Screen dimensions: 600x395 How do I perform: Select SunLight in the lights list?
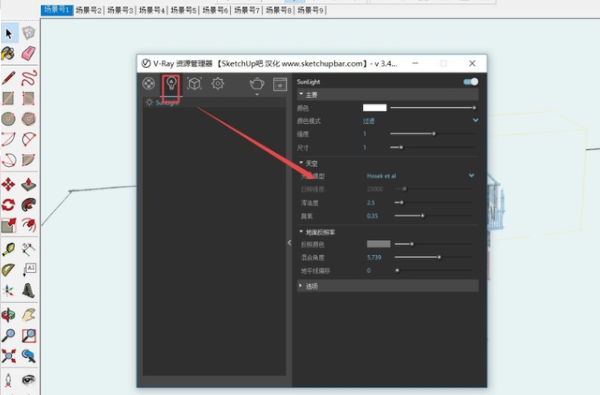214,102
